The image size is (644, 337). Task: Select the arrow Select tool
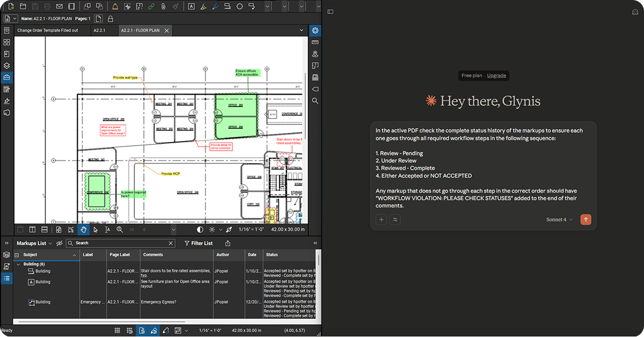[96, 230]
